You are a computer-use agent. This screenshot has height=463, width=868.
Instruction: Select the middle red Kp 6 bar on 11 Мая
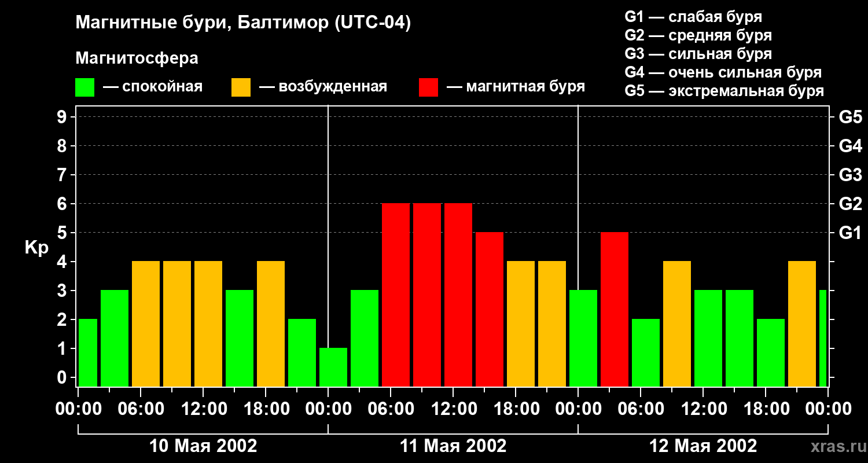point(427,295)
